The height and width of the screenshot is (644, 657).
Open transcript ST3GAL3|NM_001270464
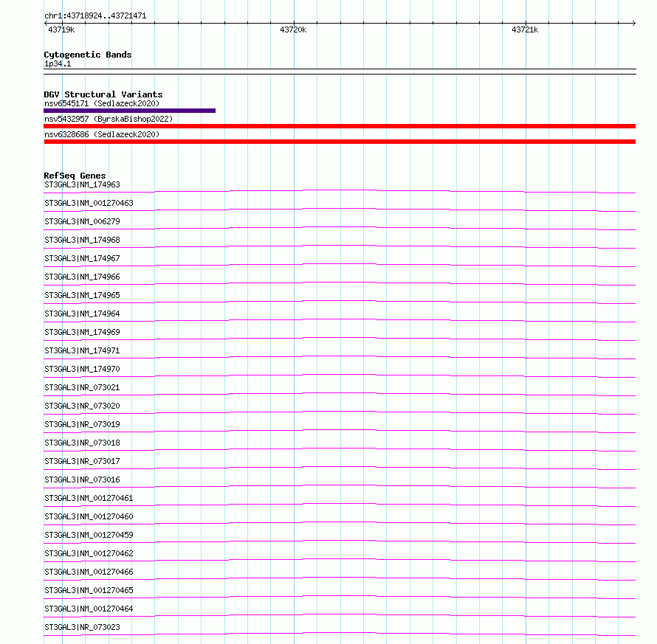tap(89, 609)
